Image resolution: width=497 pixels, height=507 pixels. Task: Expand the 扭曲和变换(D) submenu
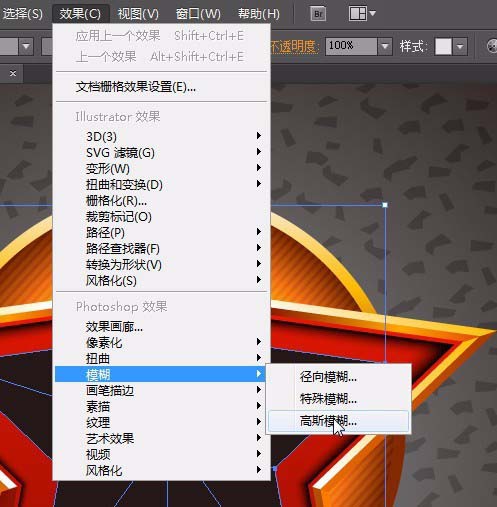161,184
